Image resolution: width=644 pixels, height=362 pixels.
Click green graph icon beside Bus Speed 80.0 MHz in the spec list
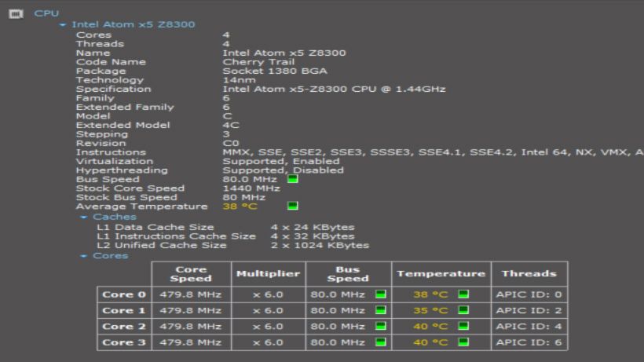point(293,179)
